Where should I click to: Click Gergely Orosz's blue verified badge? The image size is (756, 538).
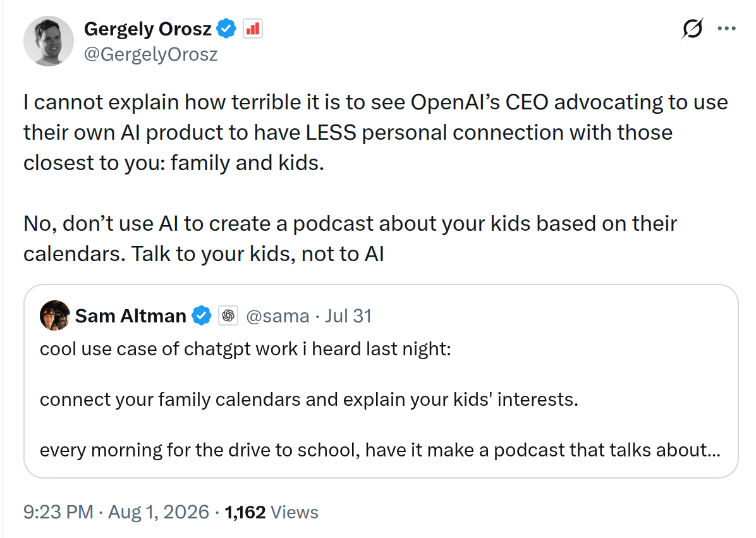coord(226,29)
